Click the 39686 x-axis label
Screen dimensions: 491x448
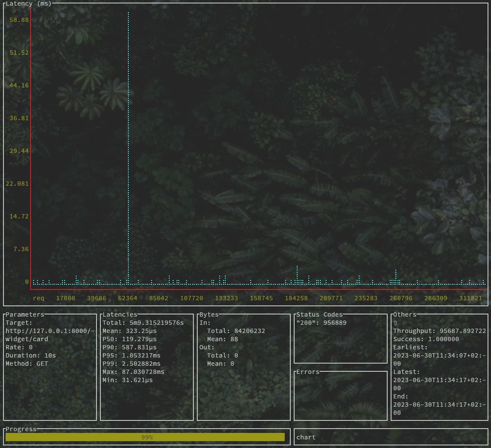coord(96,298)
